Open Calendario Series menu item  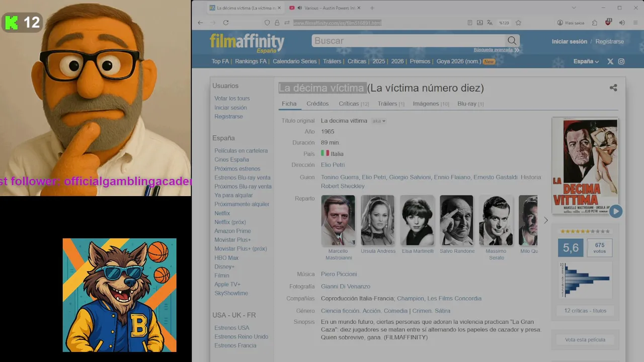coord(295,61)
